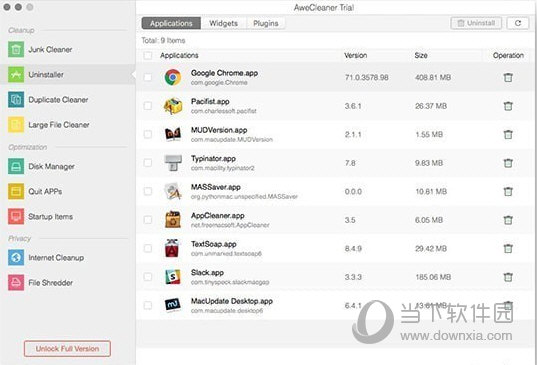Switch to the Widgets tab
The height and width of the screenshot is (365, 537).
pos(223,23)
